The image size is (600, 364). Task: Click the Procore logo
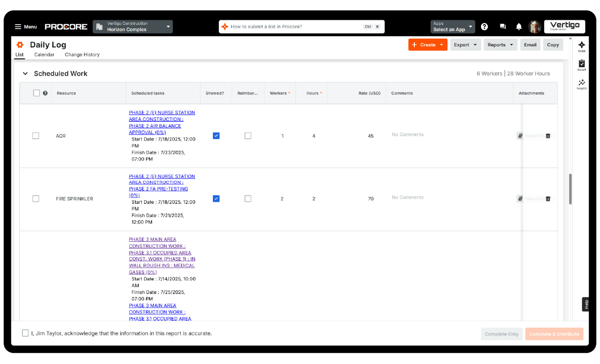click(x=66, y=27)
